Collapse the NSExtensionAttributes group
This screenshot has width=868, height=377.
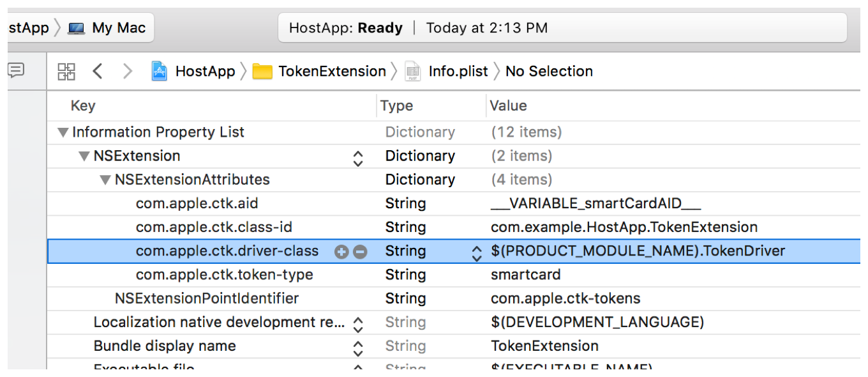point(104,179)
